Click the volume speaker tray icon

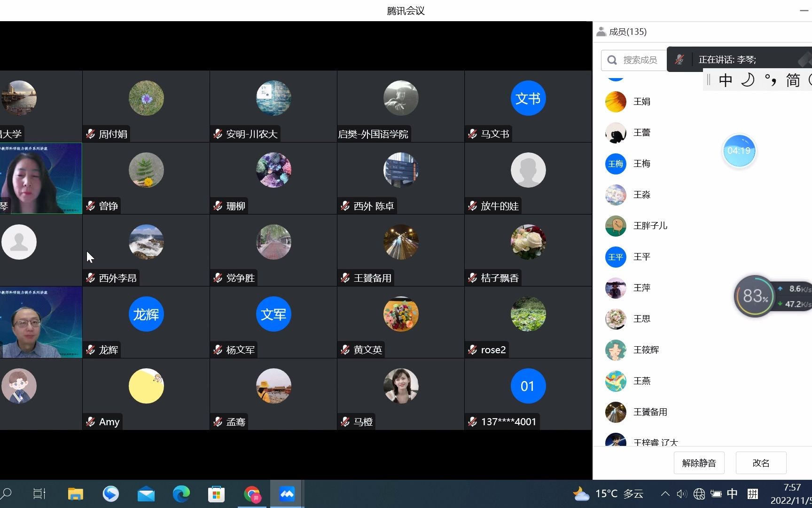pos(681,494)
